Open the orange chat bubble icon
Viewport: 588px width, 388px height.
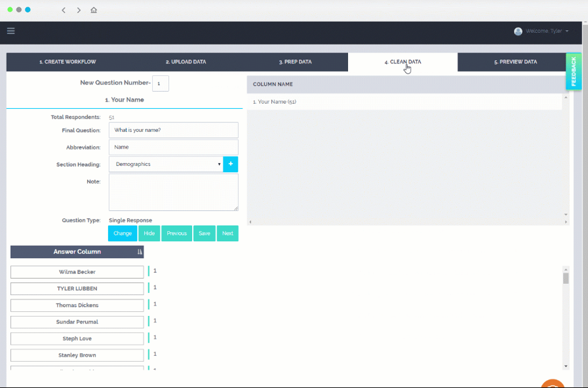coord(553,384)
